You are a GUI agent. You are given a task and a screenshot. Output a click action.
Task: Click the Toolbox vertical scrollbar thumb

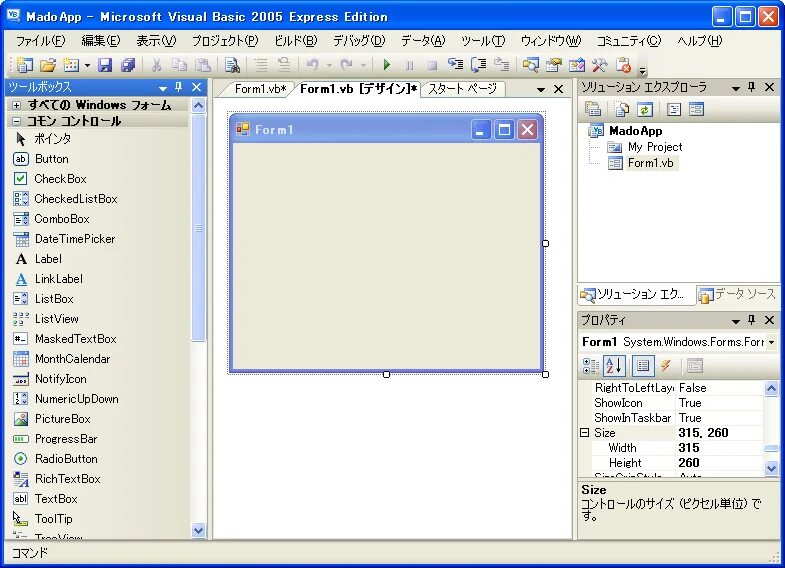pyautogui.click(x=199, y=228)
